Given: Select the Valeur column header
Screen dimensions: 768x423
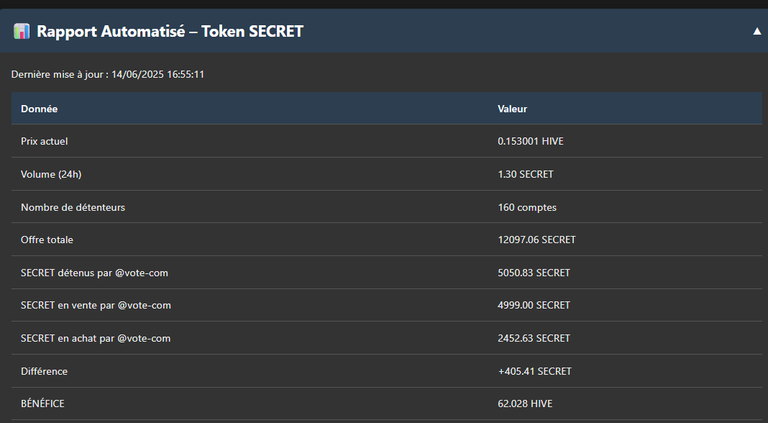Looking at the screenshot, I should (x=512, y=109).
